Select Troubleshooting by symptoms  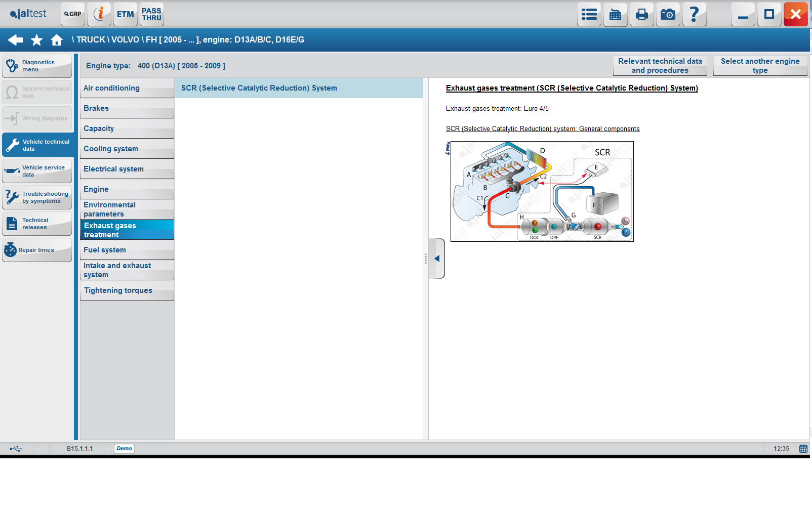click(x=37, y=197)
